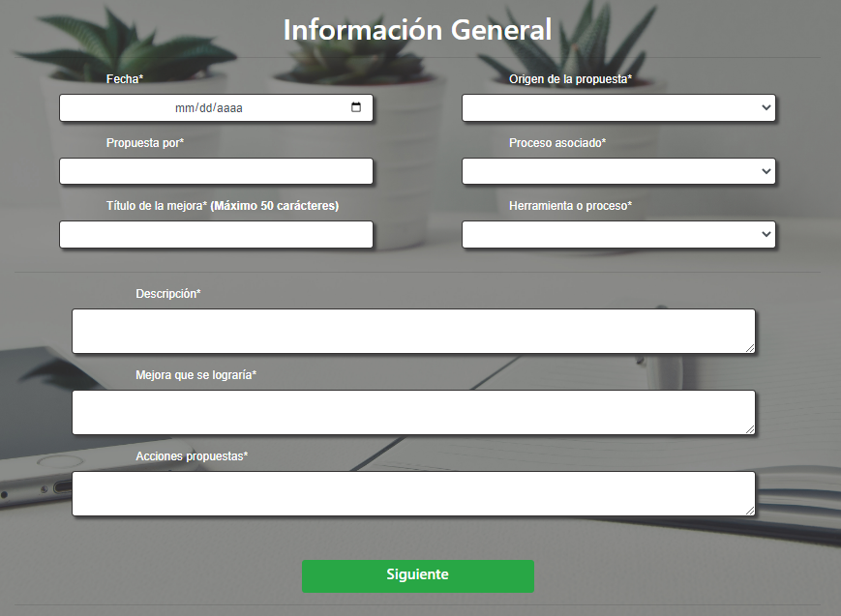Image resolution: width=841 pixels, height=616 pixels.
Task: Click the resize handle of Descripción text area
Action: point(750,348)
